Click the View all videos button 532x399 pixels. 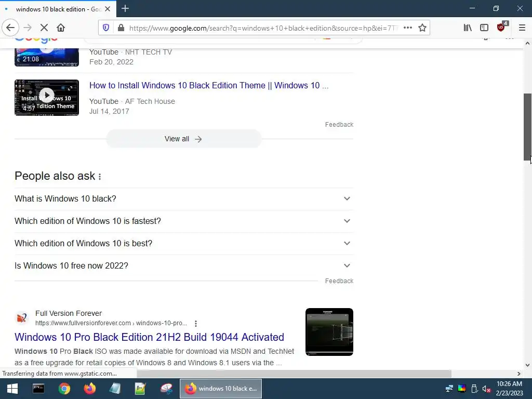coord(183,139)
